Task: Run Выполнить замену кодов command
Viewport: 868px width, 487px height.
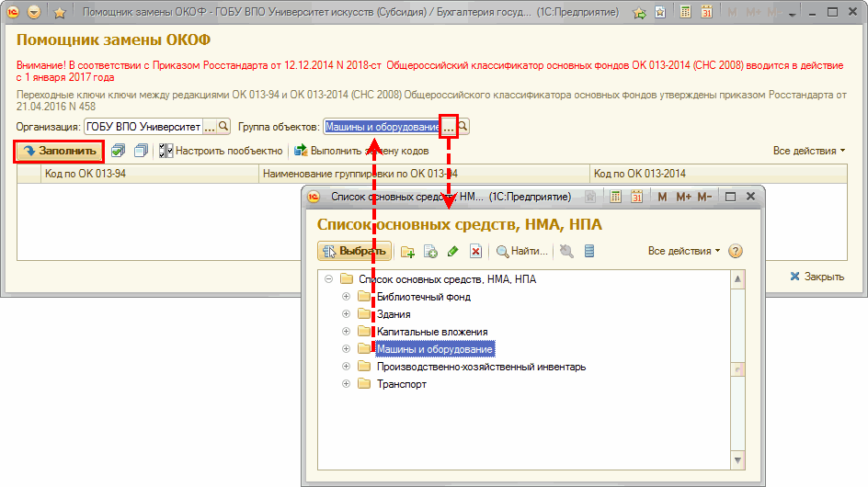Action: (361, 151)
